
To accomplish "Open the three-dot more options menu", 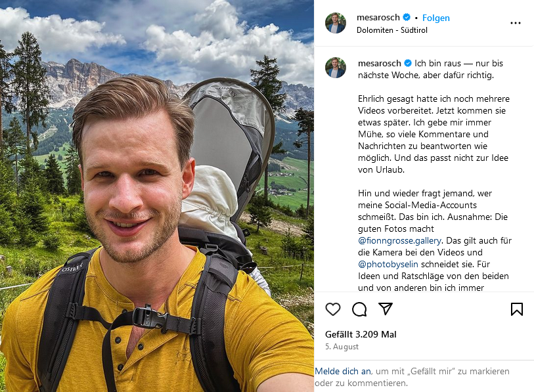I will point(515,23).
